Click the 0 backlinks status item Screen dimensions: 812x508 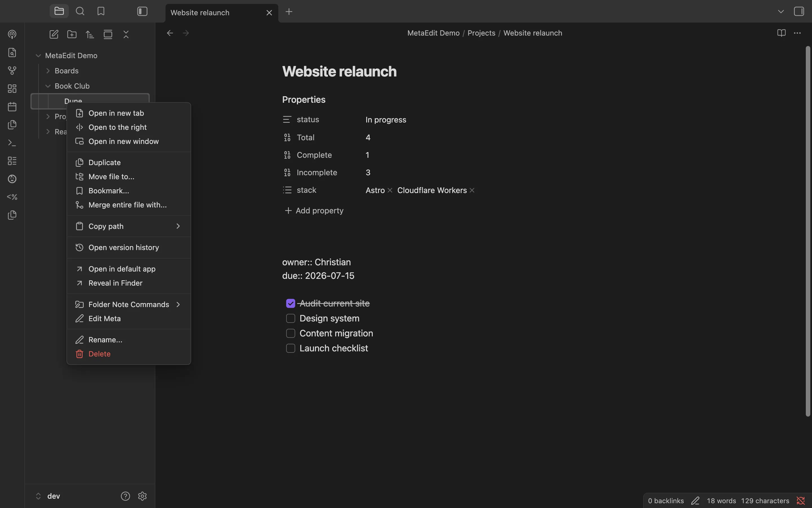click(666, 501)
